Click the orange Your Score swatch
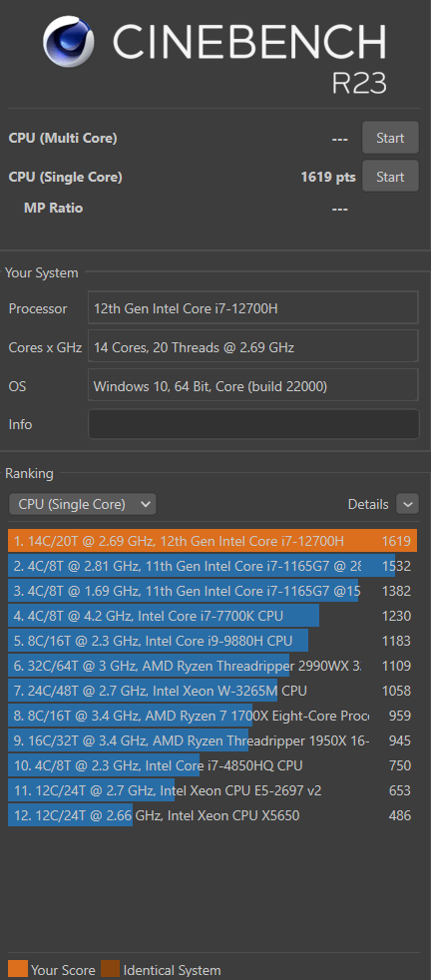 (x=18, y=969)
